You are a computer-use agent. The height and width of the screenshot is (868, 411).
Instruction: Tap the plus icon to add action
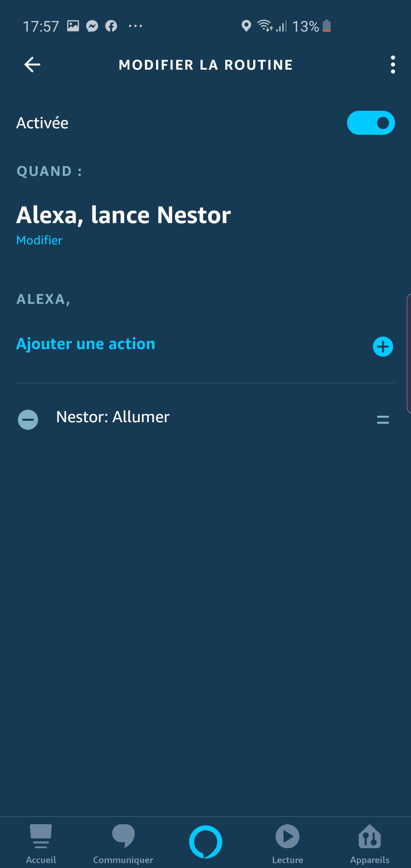[x=383, y=346]
